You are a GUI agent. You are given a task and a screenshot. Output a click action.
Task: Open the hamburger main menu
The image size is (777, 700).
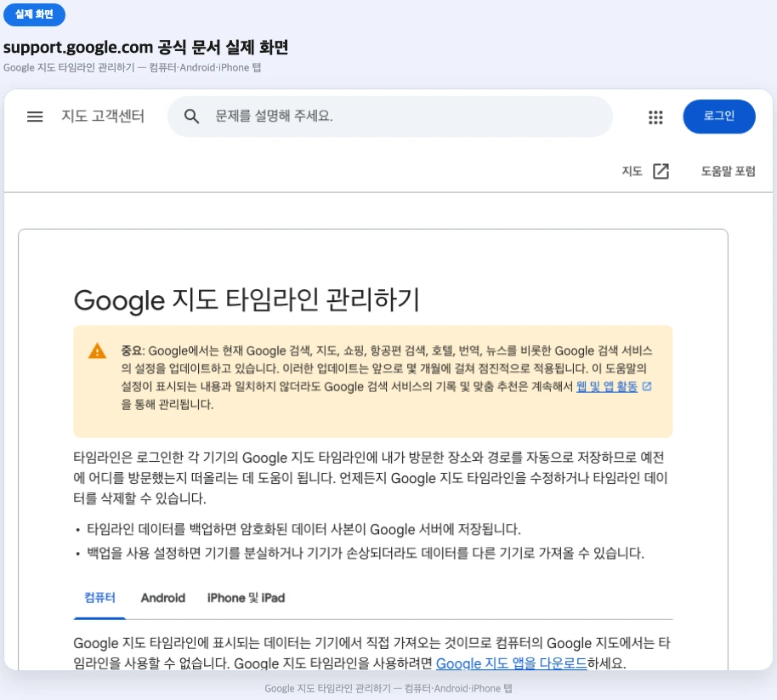point(35,117)
